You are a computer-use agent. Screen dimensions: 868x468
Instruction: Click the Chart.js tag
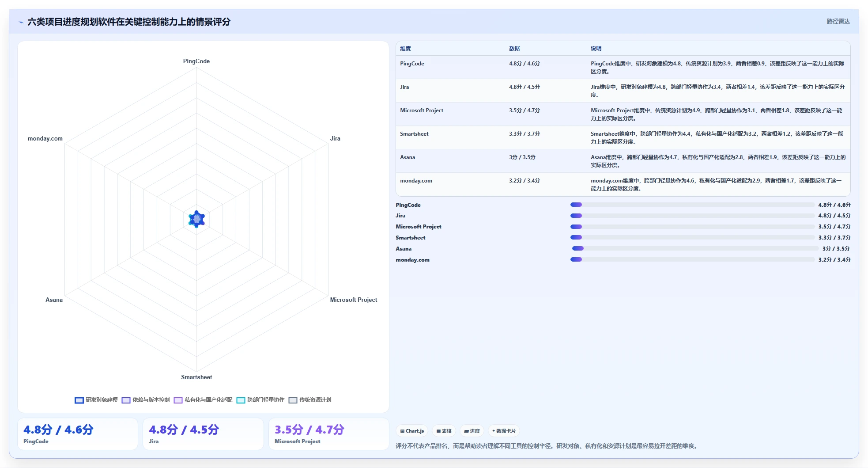[x=412, y=431]
